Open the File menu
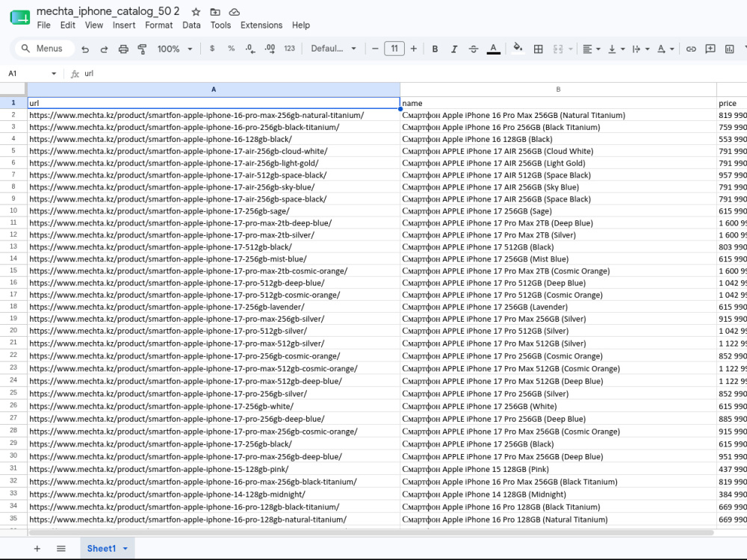The height and width of the screenshot is (560, 747). point(44,25)
